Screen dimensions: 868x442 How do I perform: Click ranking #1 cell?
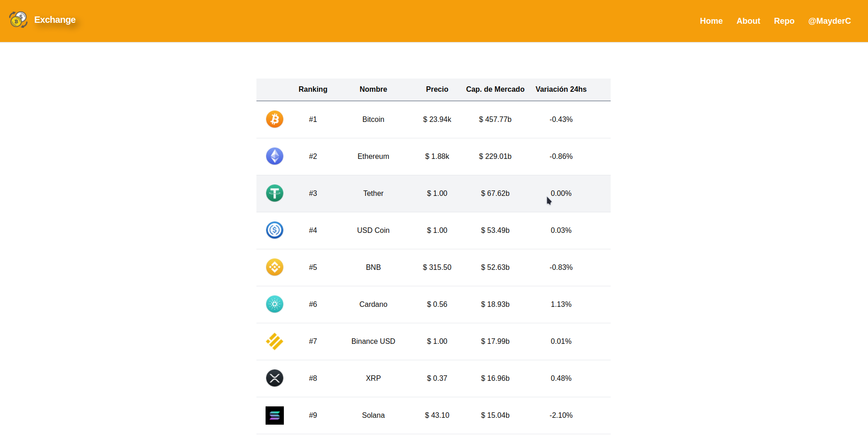(313, 119)
